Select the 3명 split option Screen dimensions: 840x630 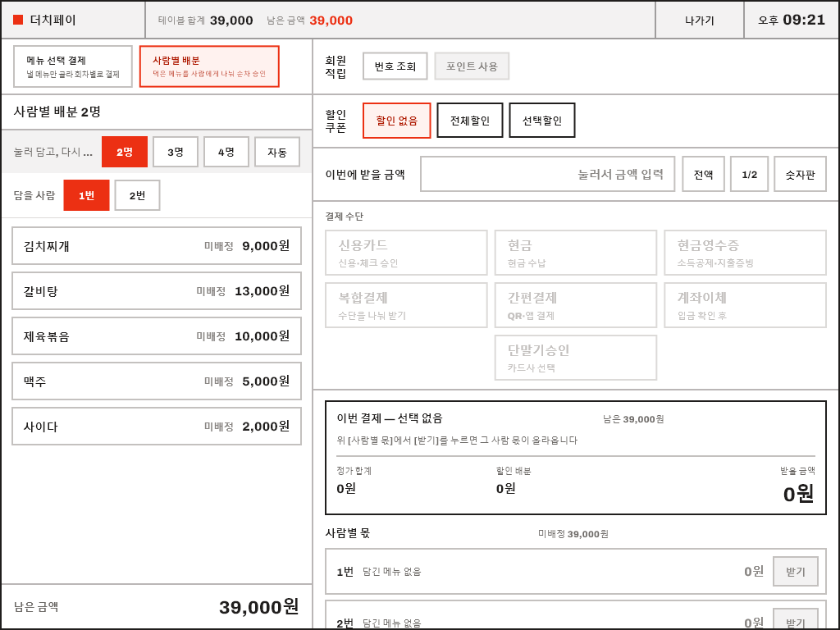click(x=176, y=152)
